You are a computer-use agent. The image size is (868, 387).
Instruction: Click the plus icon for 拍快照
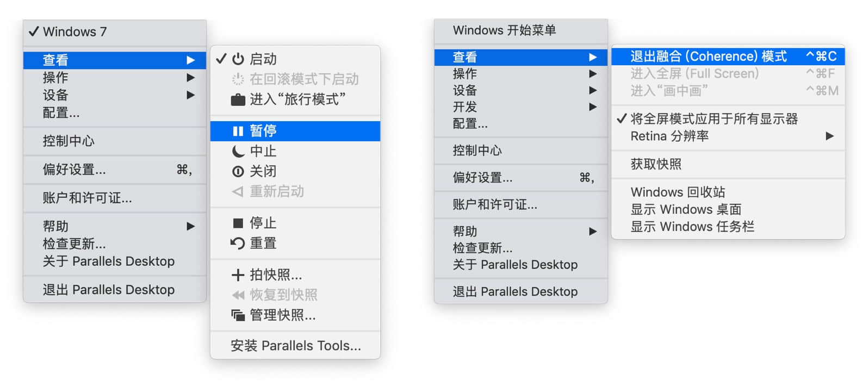click(238, 275)
